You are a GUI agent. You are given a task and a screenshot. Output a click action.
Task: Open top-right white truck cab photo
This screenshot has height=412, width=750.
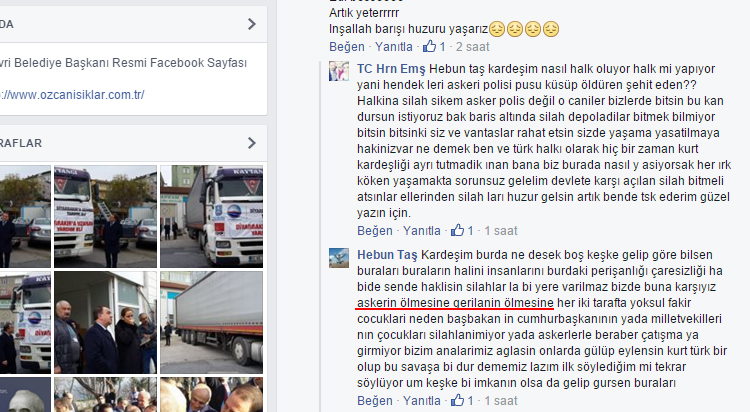click(x=211, y=216)
